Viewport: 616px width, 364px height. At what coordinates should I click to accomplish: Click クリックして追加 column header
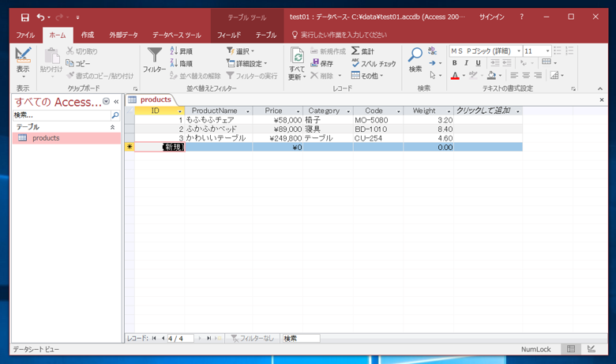(488, 111)
